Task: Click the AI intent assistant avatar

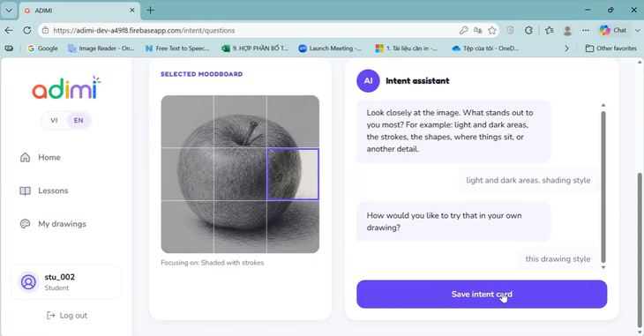Action: coord(368,80)
